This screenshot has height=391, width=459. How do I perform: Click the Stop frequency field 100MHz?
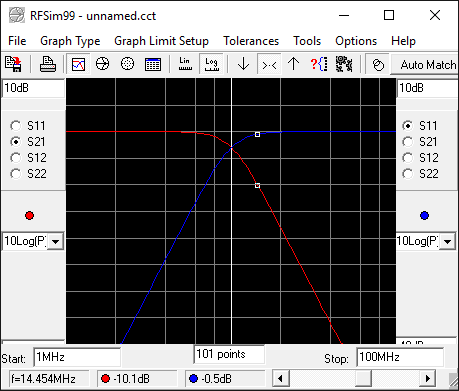coord(400,357)
